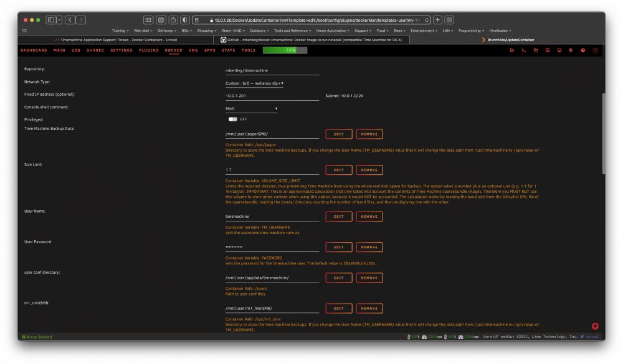Click the Repository input field

coord(272,71)
